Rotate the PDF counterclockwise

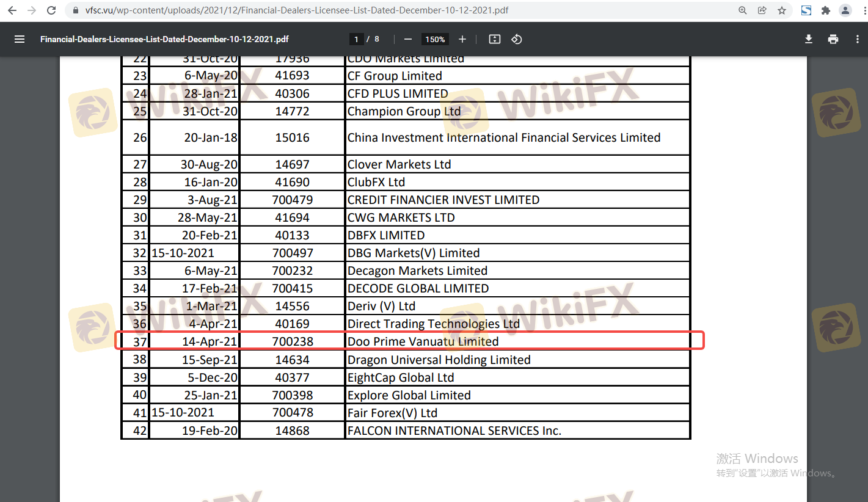pos(517,39)
